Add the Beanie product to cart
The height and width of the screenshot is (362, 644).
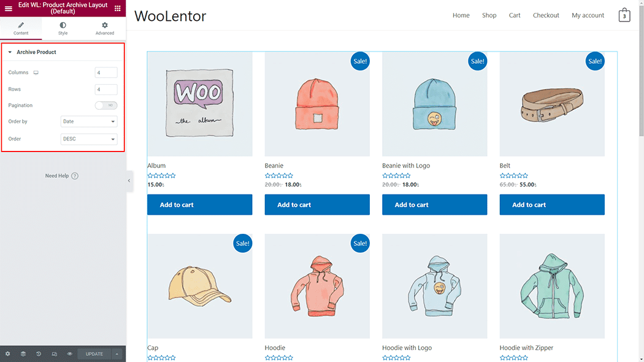tap(317, 205)
